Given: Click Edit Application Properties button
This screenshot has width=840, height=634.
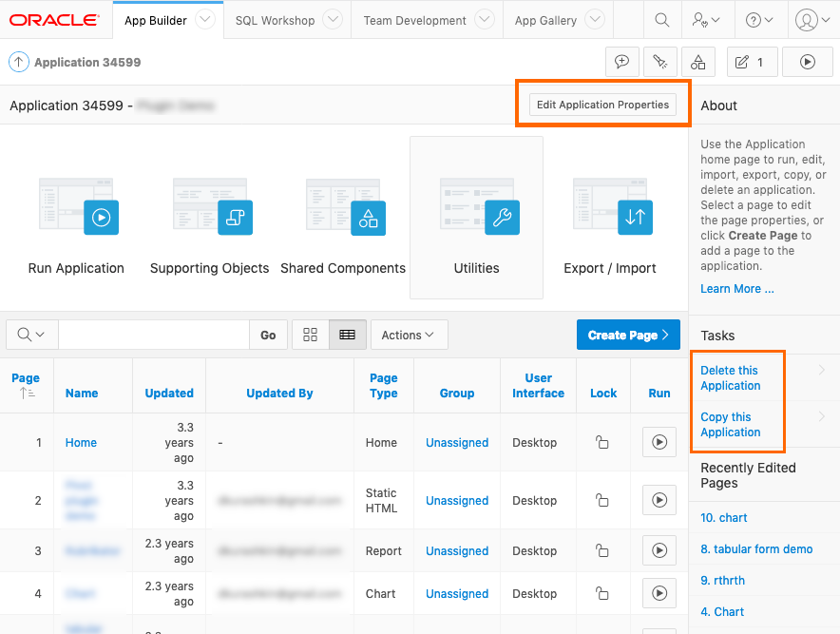Looking at the screenshot, I should click(x=602, y=105).
